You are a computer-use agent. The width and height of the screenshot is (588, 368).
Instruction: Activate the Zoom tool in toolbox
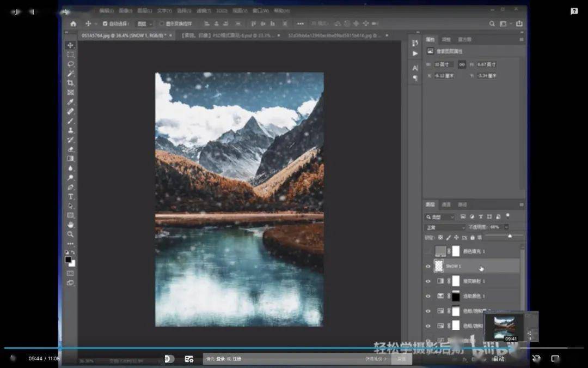[x=70, y=234]
